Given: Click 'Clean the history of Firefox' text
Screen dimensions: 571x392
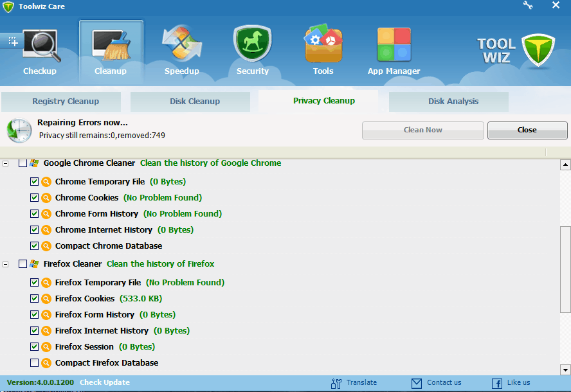Looking at the screenshot, I should [x=160, y=264].
